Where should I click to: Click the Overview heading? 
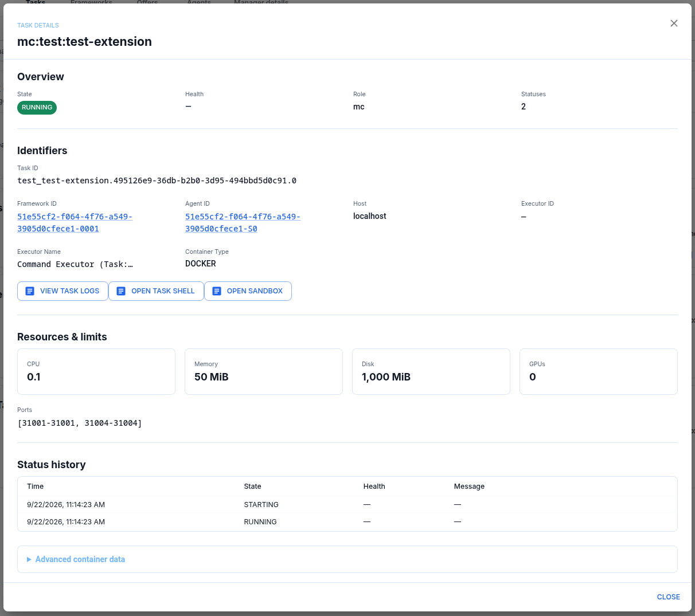[x=41, y=77]
